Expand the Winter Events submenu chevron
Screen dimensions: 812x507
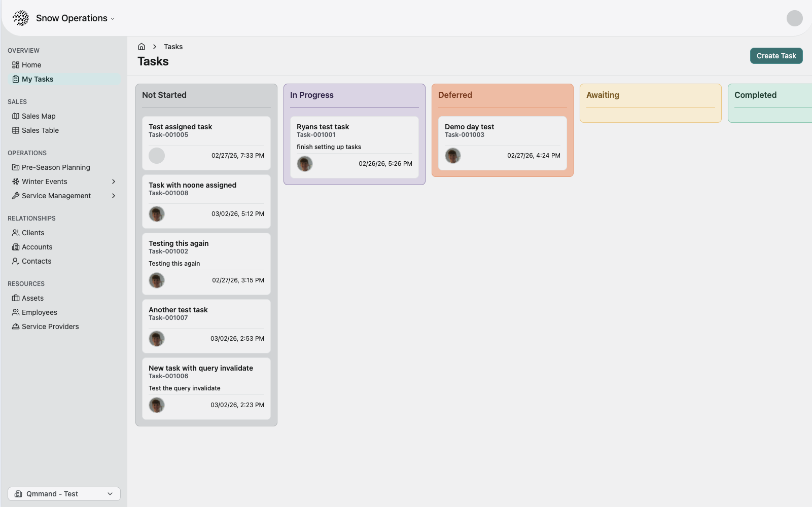pos(114,182)
